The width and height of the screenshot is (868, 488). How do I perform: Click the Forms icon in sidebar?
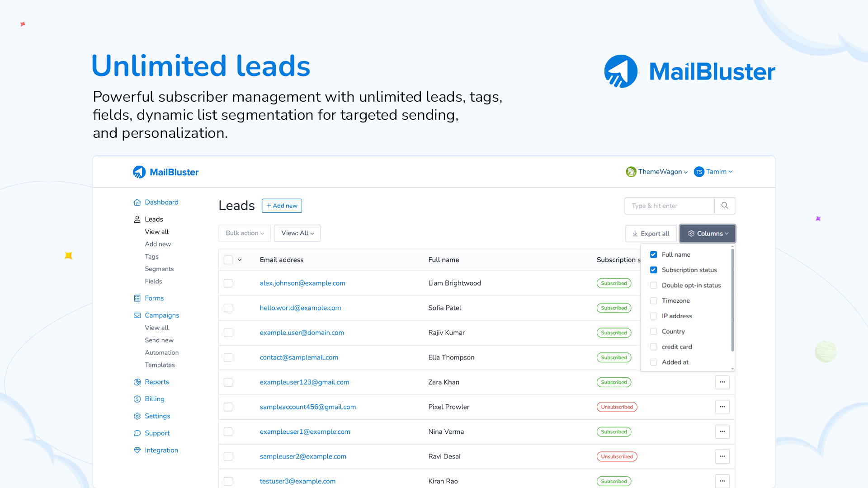(137, 298)
